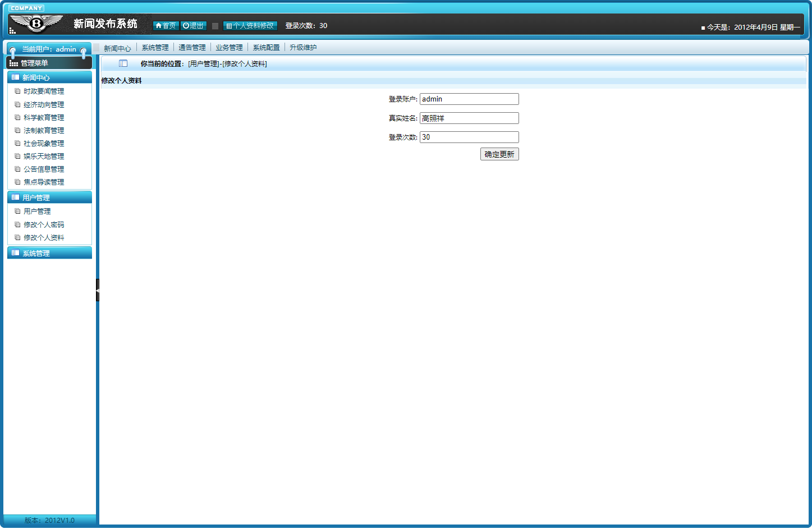Log out with the 退出 button

coord(194,26)
